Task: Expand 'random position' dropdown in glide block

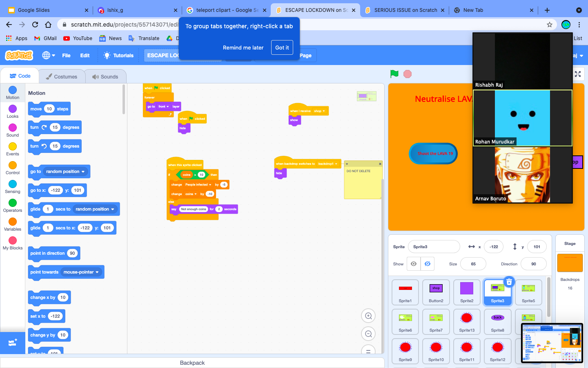Action: (95, 209)
